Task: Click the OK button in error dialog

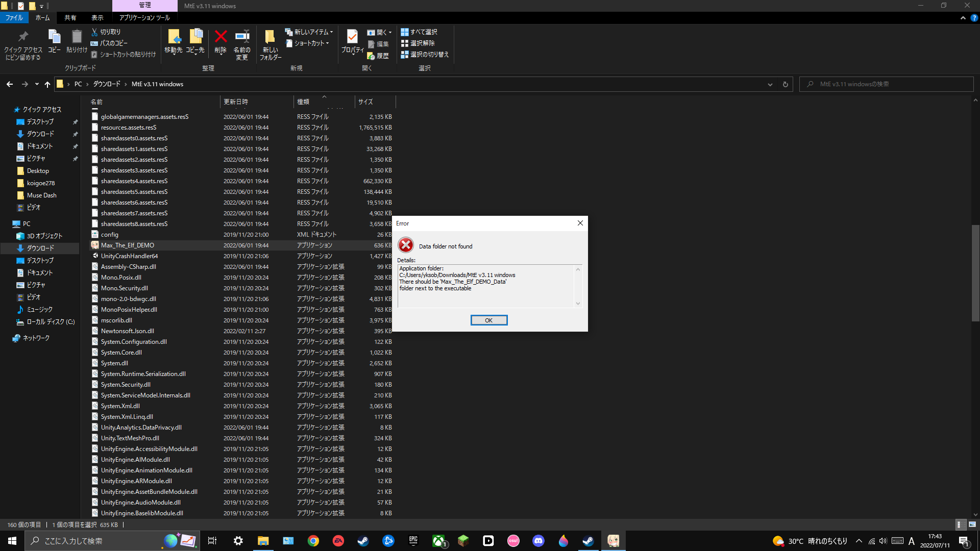Action: click(x=489, y=319)
